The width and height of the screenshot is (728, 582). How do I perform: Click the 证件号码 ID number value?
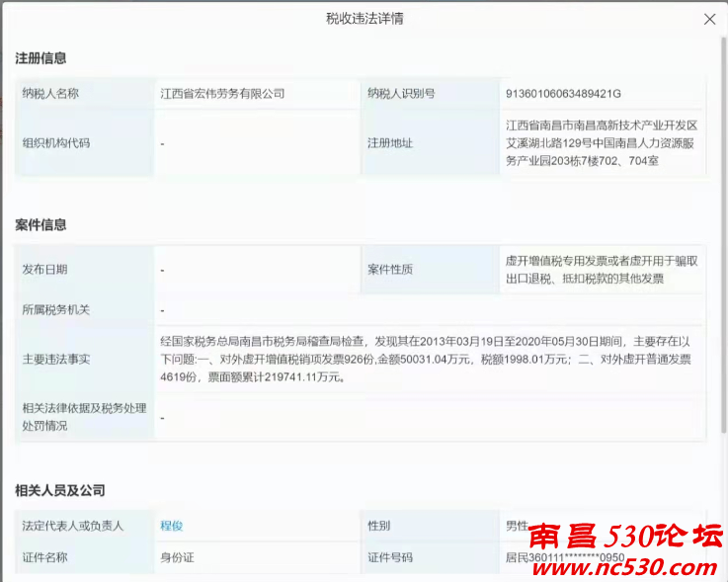563,558
